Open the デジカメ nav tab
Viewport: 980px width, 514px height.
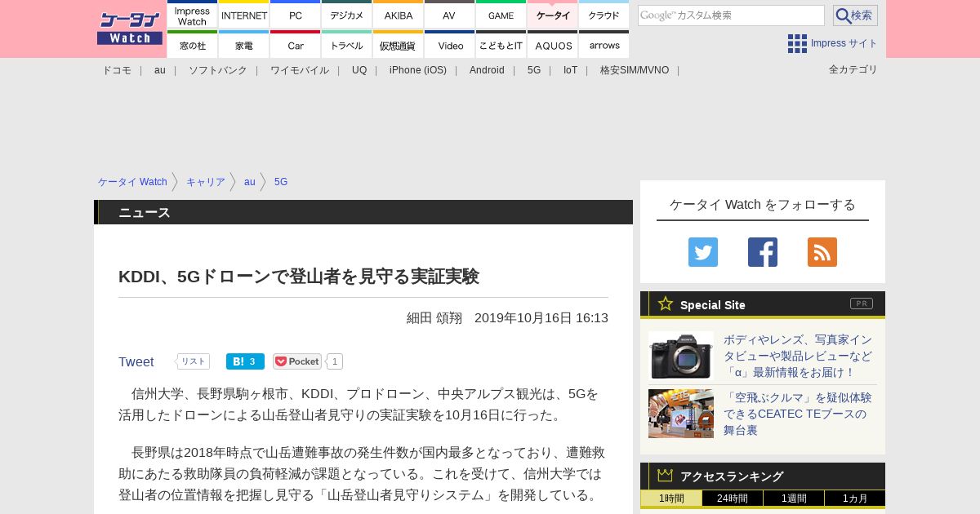pyautogui.click(x=347, y=15)
